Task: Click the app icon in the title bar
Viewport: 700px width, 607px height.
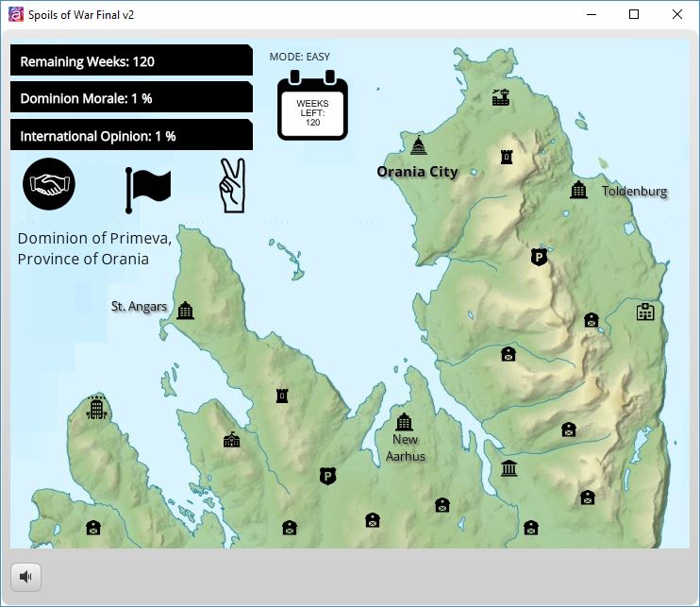Action: pyautogui.click(x=15, y=14)
